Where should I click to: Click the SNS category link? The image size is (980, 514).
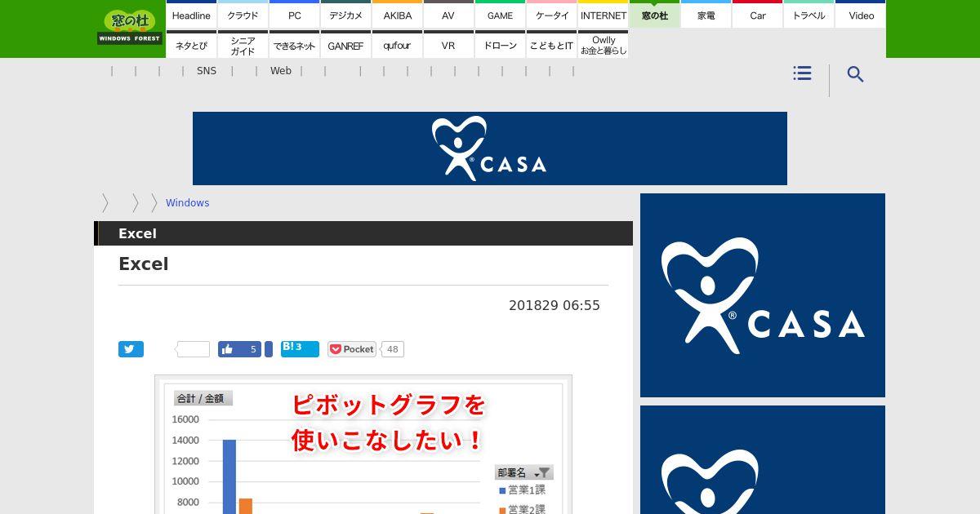point(207,71)
